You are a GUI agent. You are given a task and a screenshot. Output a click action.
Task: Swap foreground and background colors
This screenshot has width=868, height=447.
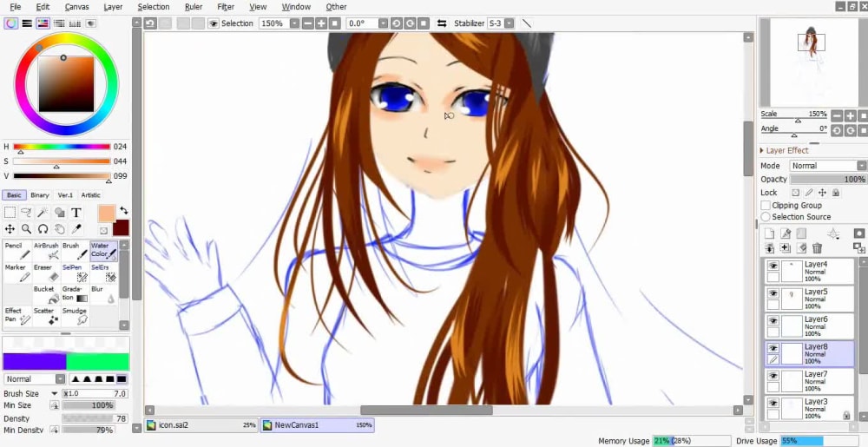123,211
